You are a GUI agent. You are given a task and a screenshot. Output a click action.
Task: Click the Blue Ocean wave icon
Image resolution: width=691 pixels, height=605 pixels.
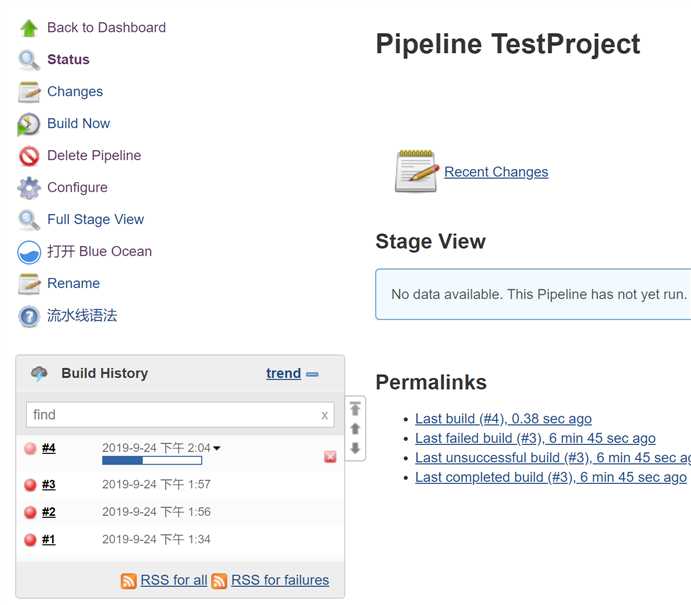point(29,252)
